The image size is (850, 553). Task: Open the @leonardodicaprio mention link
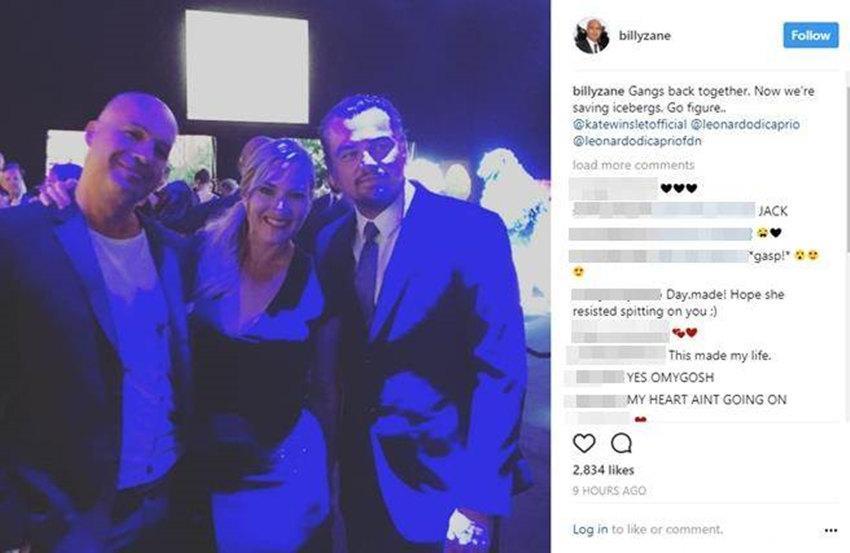coord(745,124)
